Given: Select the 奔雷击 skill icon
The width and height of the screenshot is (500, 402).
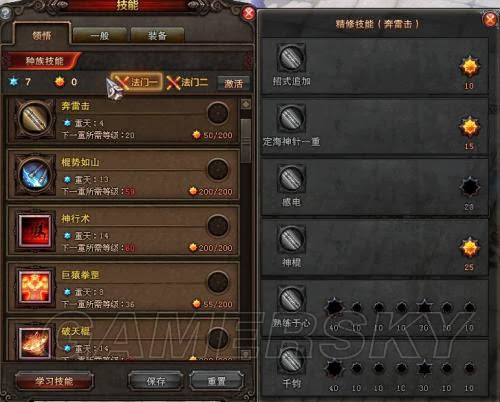Looking at the screenshot, I should click(x=35, y=117).
